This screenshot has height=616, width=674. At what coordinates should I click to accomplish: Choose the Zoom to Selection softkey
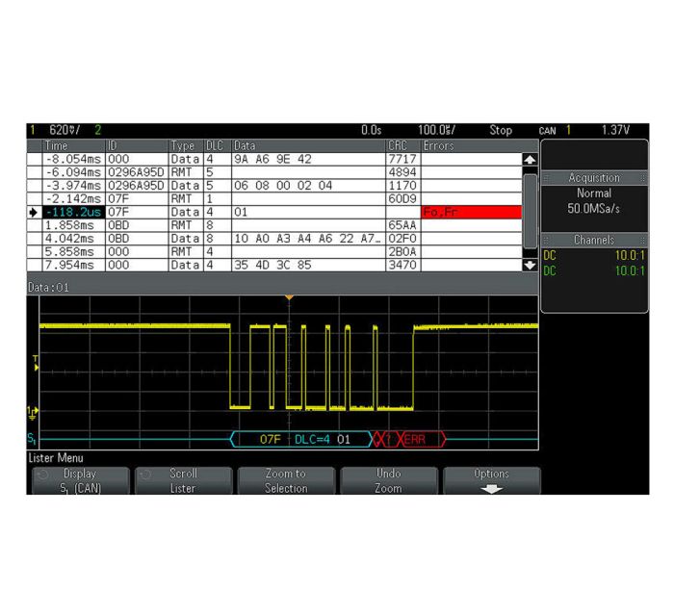coord(286,480)
